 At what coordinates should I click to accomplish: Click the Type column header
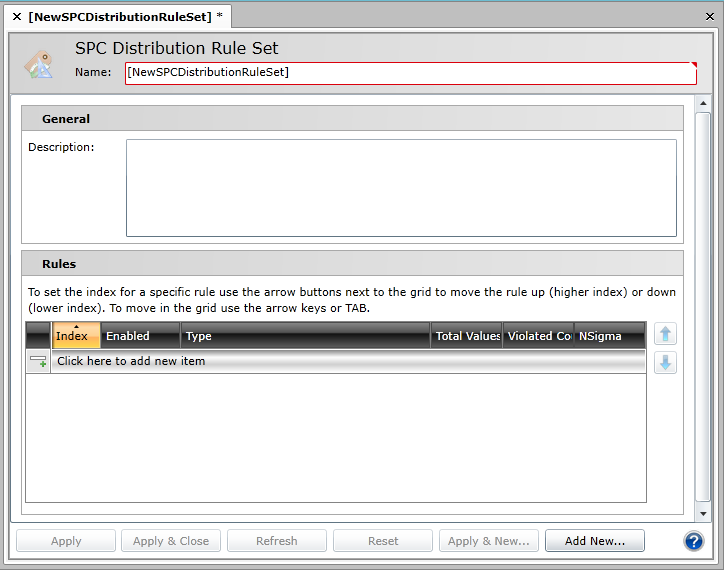305,336
